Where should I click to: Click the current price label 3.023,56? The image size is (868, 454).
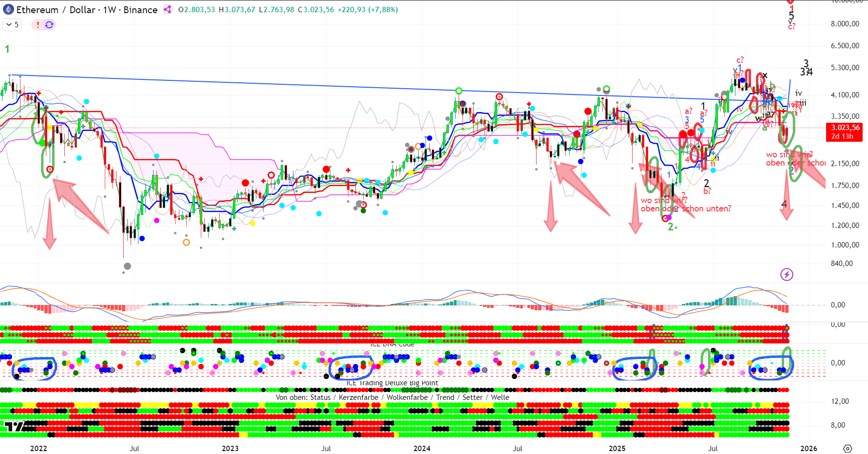pos(845,128)
